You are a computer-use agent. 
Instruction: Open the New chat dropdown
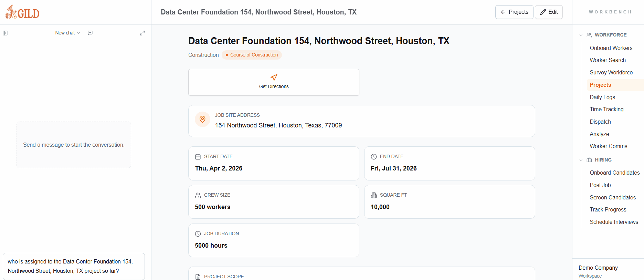point(67,33)
